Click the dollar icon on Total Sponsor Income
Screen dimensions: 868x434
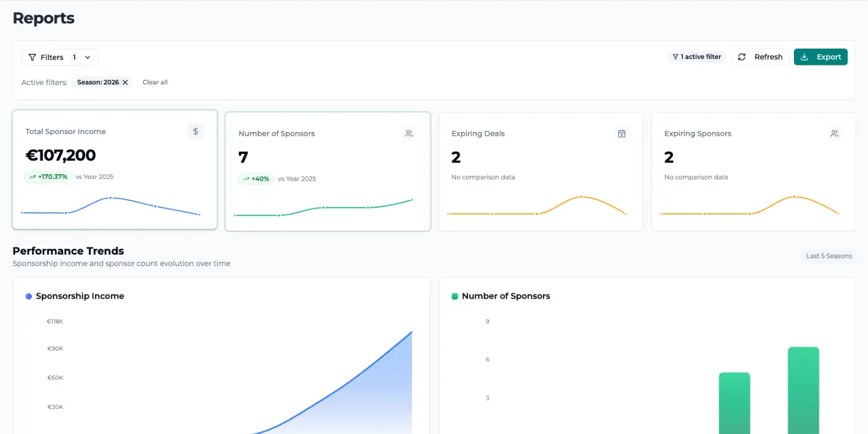[196, 131]
